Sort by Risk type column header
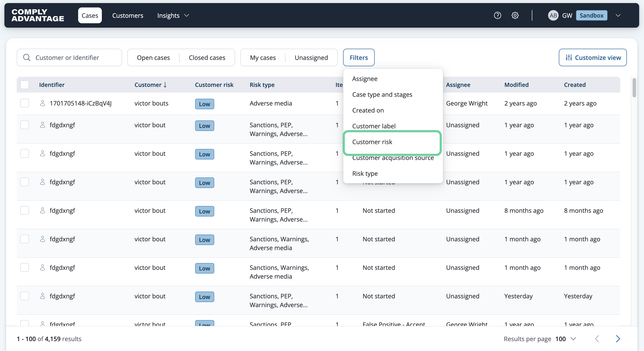Viewport: 644px width, 351px height. click(262, 85)
